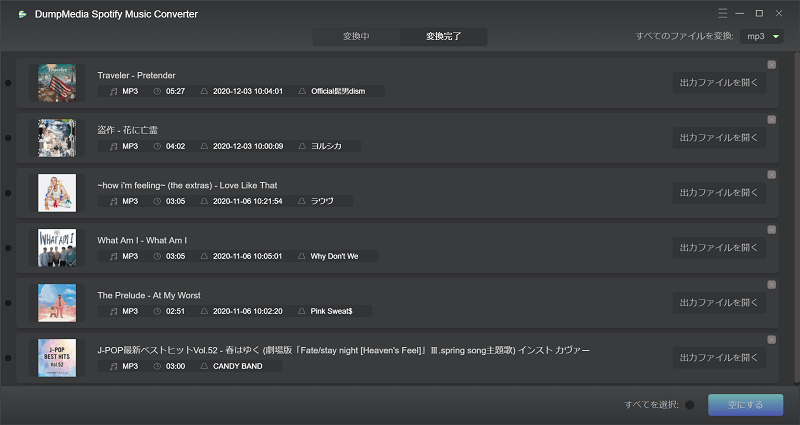Remove the What Am I entry
Screen dimensions: 800x425
click(x=771, y=230)
